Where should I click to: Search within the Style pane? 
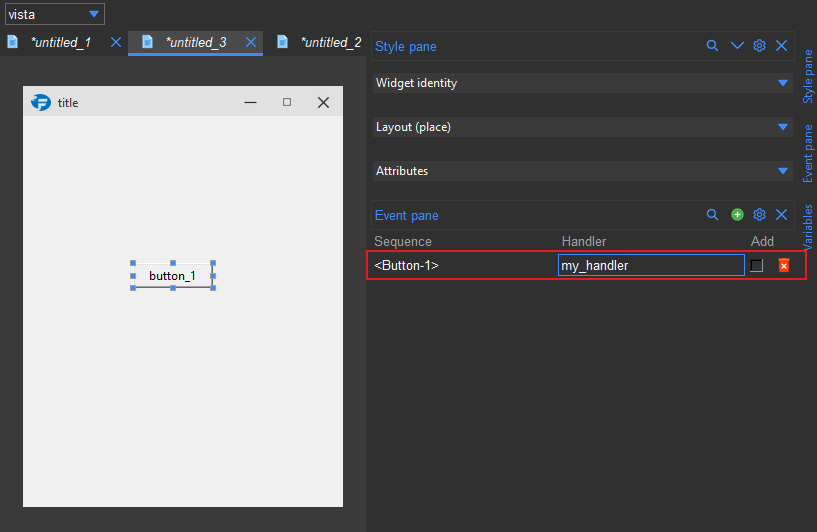tap(712, 46)
